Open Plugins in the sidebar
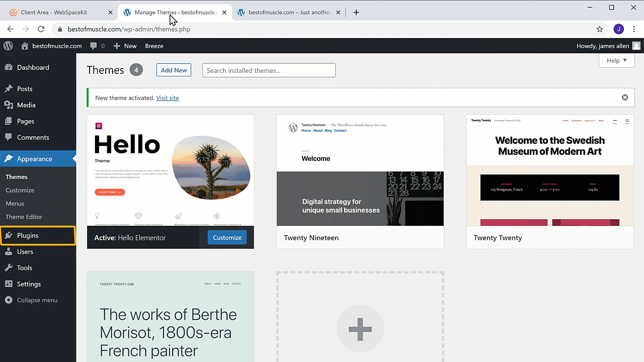Viewport: 644px width, 362px height. (38, 235)
